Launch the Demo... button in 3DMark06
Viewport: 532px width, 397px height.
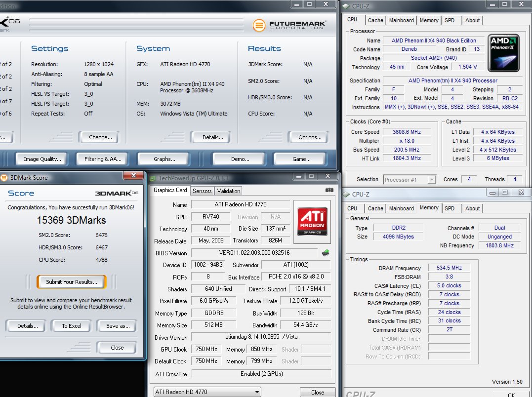click(239, 159)
